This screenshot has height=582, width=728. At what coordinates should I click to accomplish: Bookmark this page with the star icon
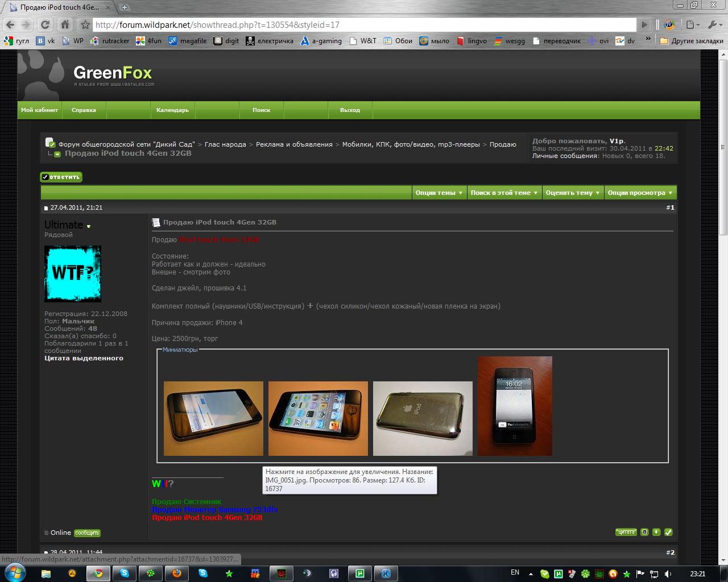(x=85, y=24)
